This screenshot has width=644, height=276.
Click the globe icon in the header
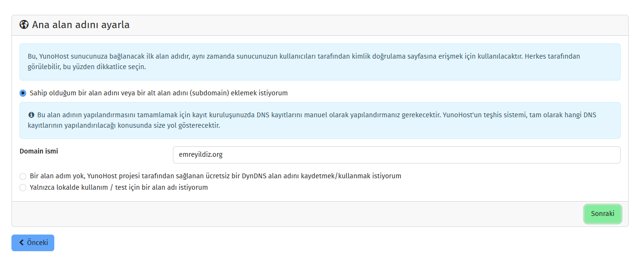(x=24, y=25)
